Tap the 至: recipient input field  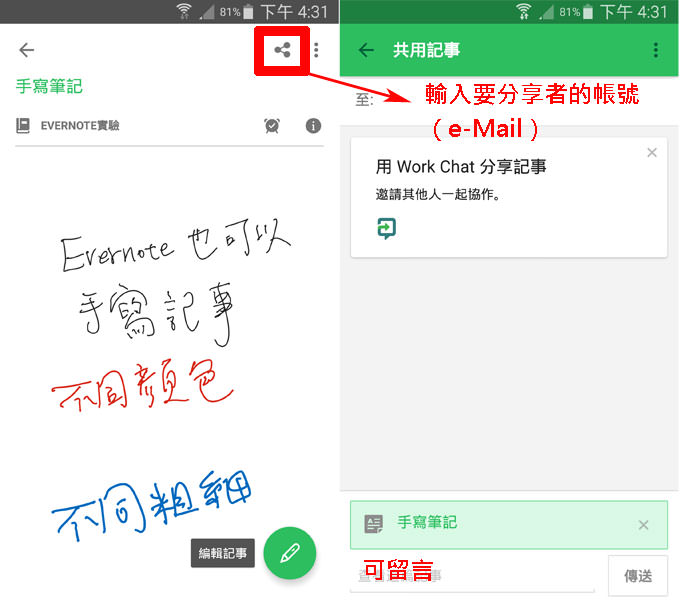point(509,101)
